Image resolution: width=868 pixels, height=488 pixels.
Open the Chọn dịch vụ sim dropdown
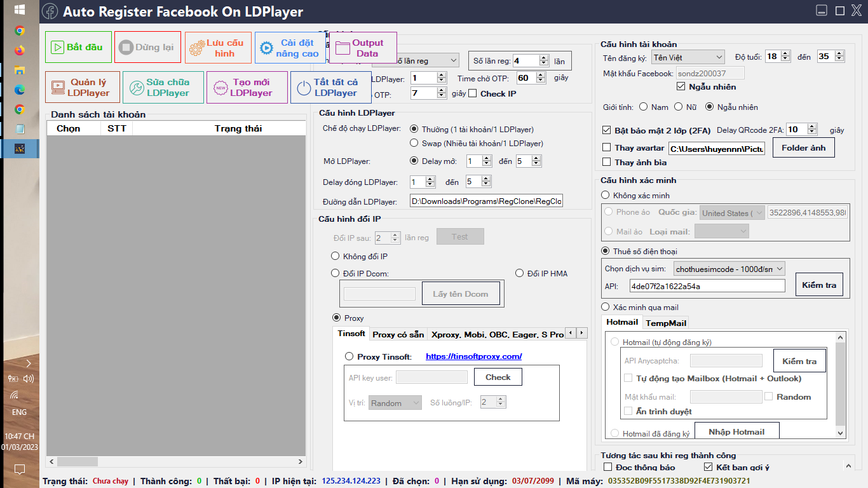coord(729,269)
